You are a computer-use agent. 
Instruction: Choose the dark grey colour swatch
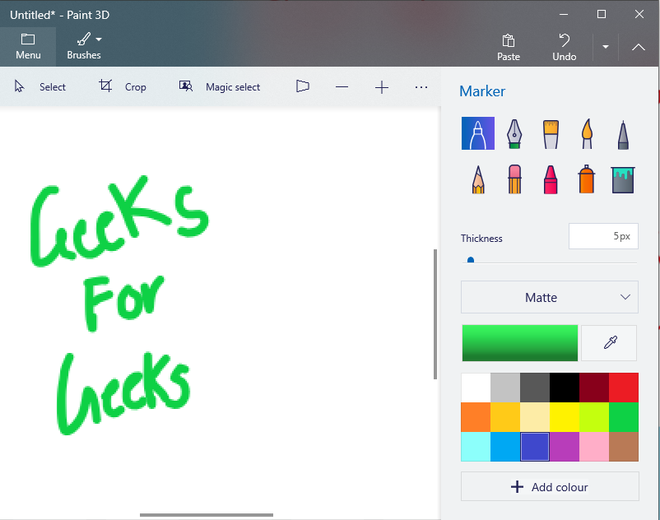535,387
